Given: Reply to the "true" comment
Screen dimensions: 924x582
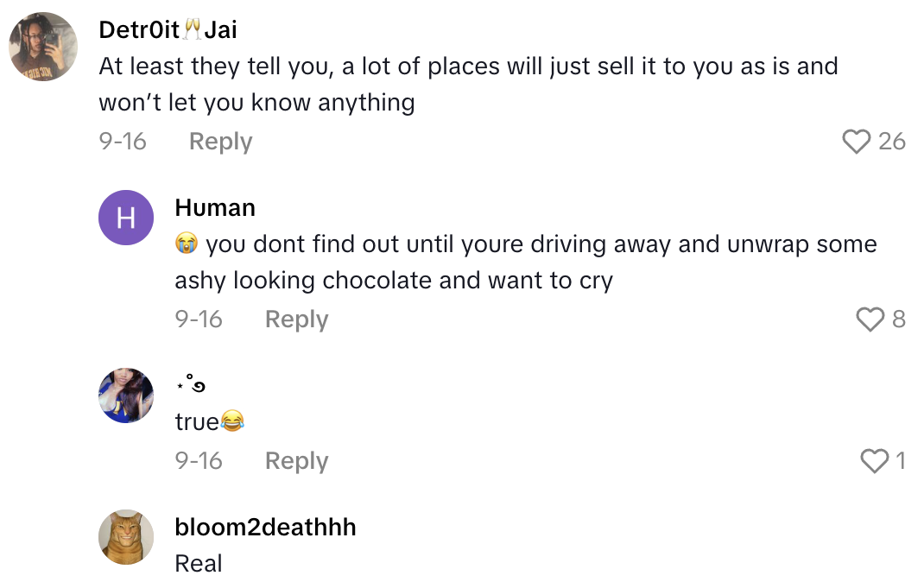Looking at the screenshot, I should click(x=296, y=461).
